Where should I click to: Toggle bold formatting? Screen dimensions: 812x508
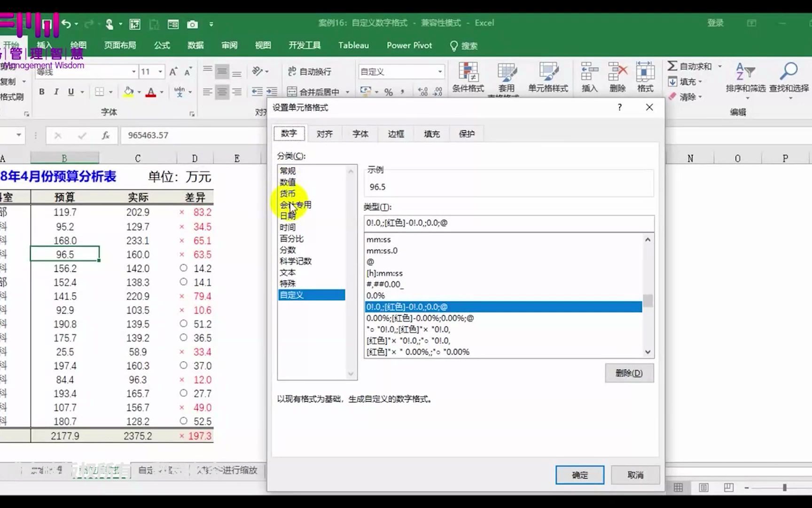click(41, 92)
